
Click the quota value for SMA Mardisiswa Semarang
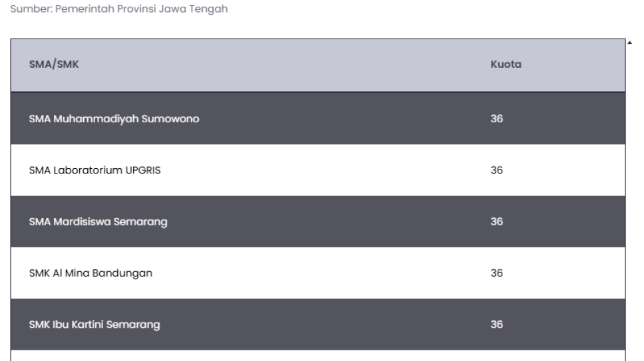pyautogui.click(x=496, y=221)
